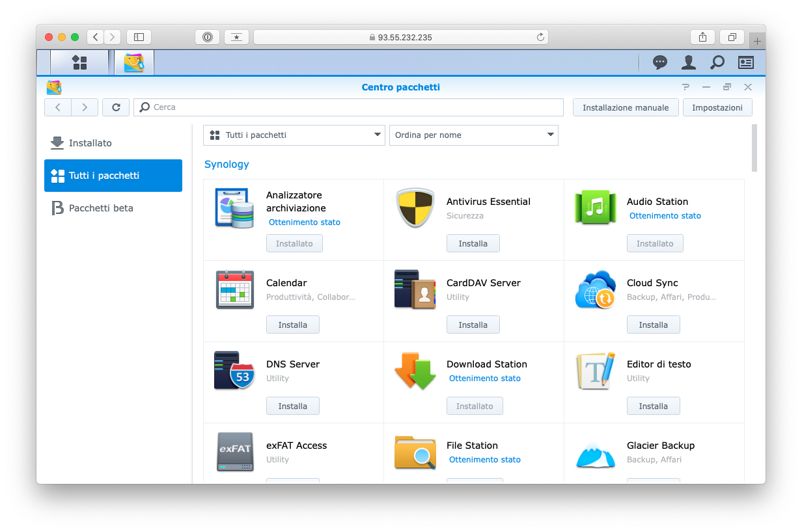802x532 pixels.
Task: Click the Audio Station package title
Action: (657, 202)
